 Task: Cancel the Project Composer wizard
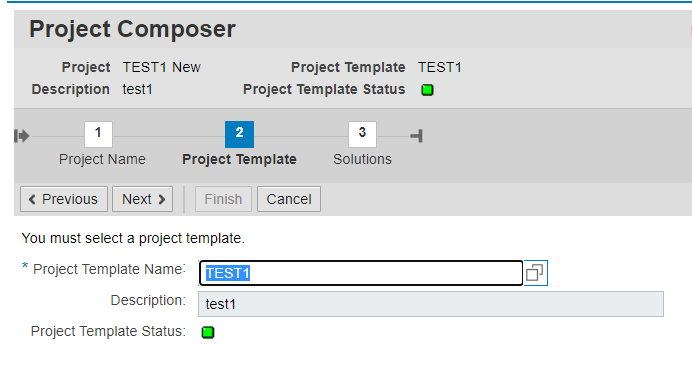pyautogui.click(x=289, y=199)
